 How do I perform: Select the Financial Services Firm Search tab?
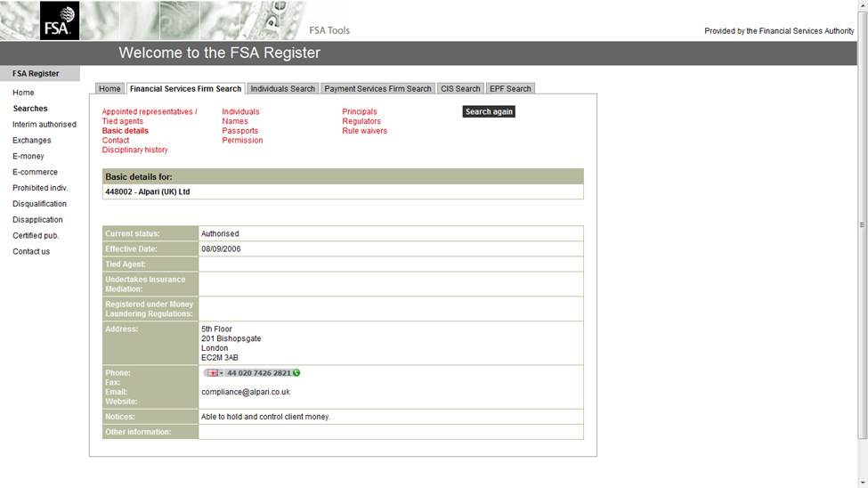coord(185,89)
